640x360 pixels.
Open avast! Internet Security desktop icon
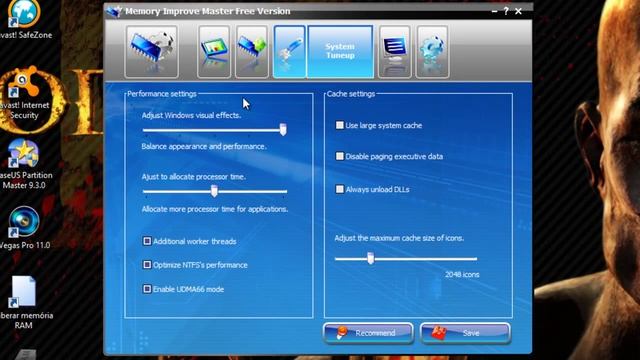coord(25,94)
